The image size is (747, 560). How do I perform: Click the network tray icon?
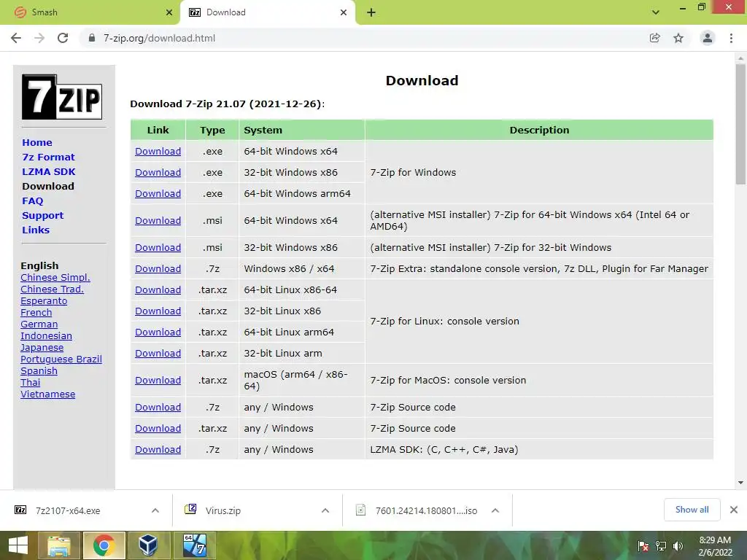pyautogui.click(x=661, y=546)
